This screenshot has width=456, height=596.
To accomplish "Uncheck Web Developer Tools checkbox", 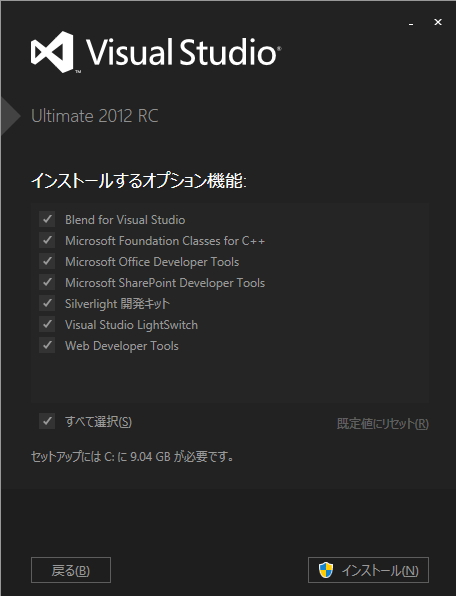I will [x=47, y=345].
